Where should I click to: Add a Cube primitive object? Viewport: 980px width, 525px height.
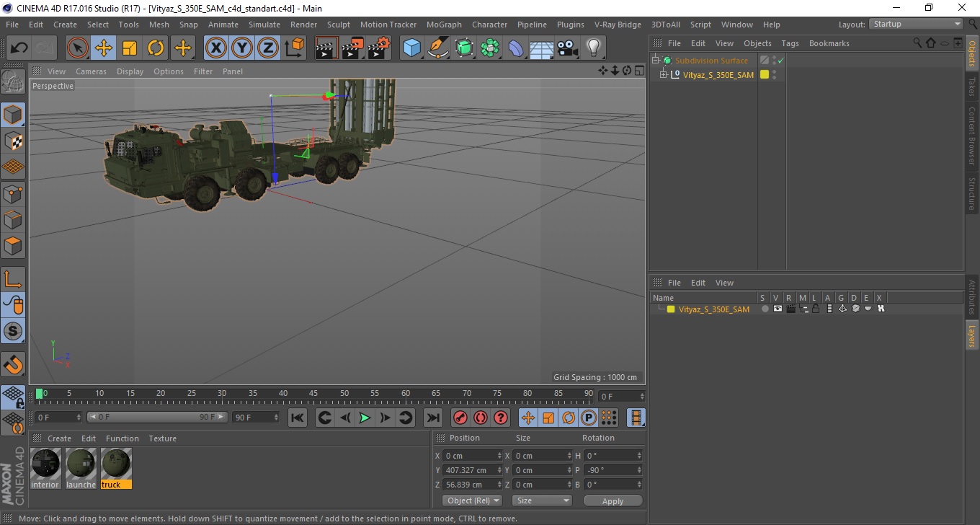(412, 48)
